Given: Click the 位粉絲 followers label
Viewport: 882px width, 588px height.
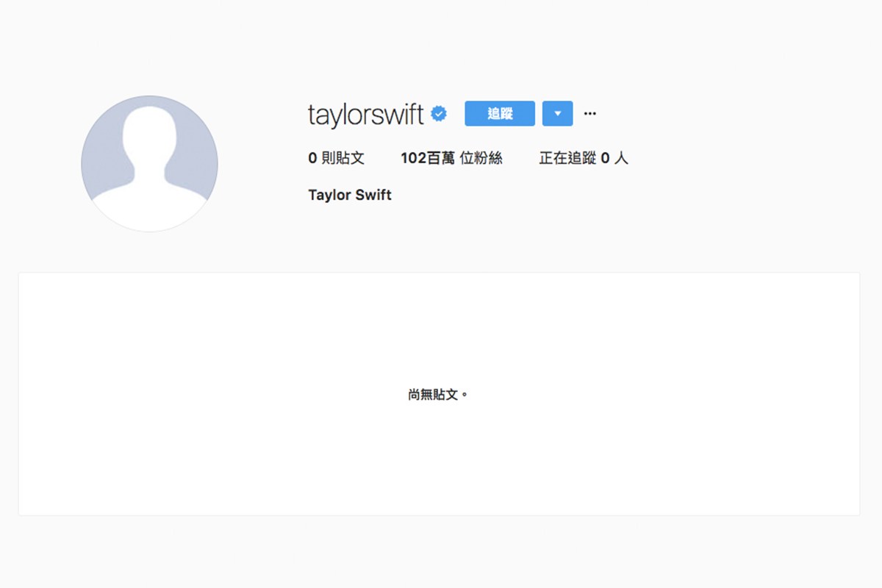Looking at the screenshot, I should [x=481, y=158].
